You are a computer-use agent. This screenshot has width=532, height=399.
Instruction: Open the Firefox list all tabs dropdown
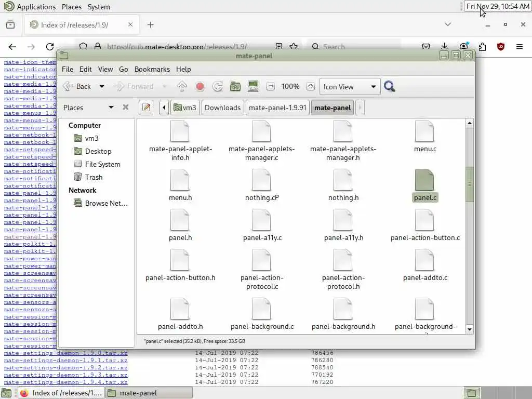point(448,24)
